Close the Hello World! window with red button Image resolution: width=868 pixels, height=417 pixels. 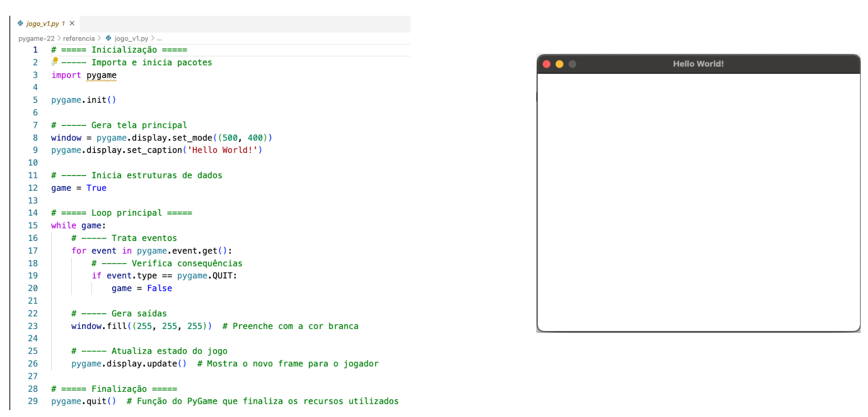point(546,64)
